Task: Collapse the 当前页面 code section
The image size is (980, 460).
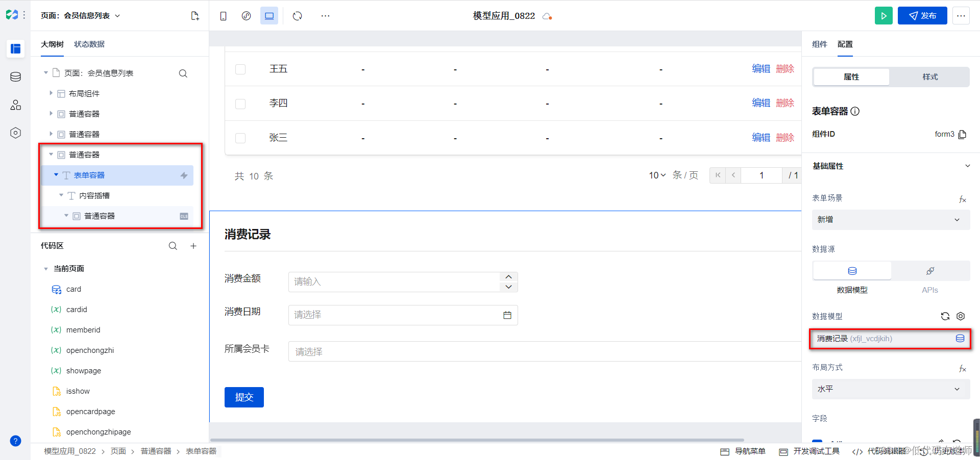Action: tap(46, 269)
